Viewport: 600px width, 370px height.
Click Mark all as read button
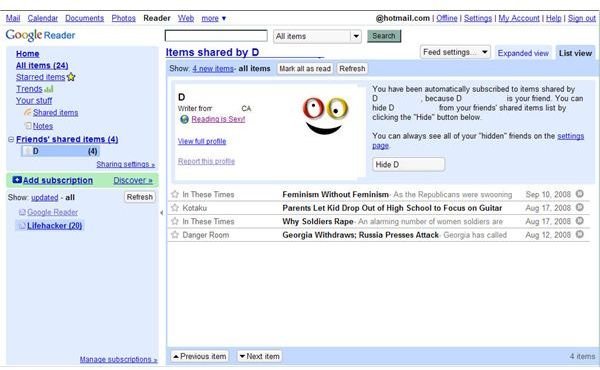click(x=305, y=69)
